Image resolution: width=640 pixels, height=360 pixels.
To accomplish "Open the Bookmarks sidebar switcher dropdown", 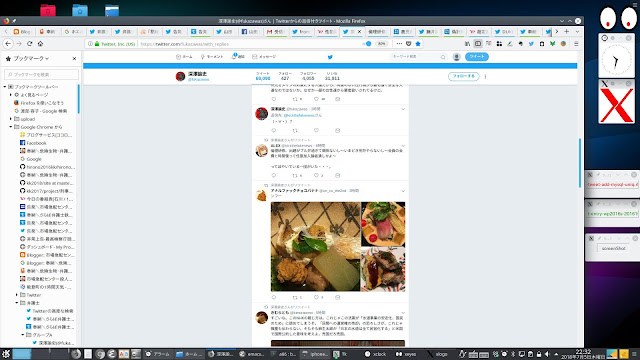I will tap(31, 58).
